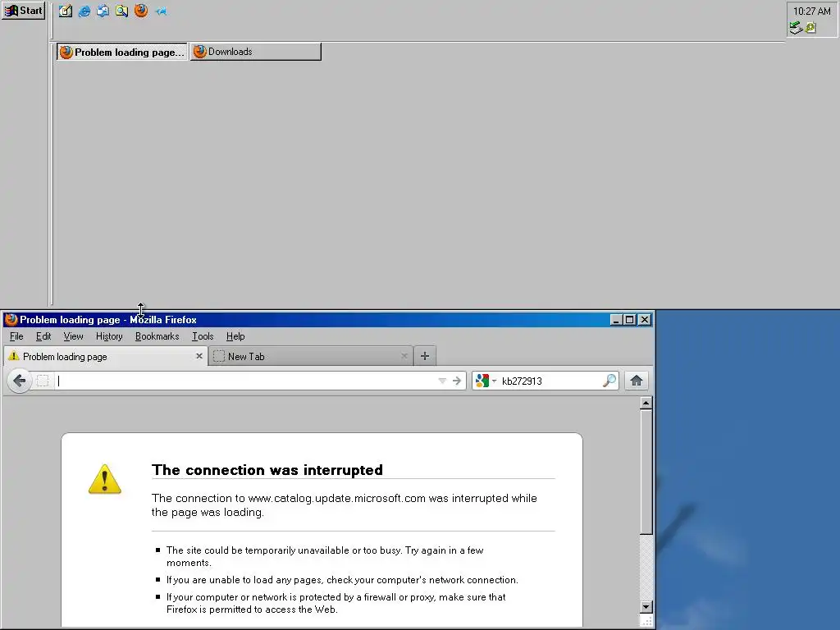Screen dimensions: 840x630
Task: Open the View menu in Firefox
Action: pos(73,336)
